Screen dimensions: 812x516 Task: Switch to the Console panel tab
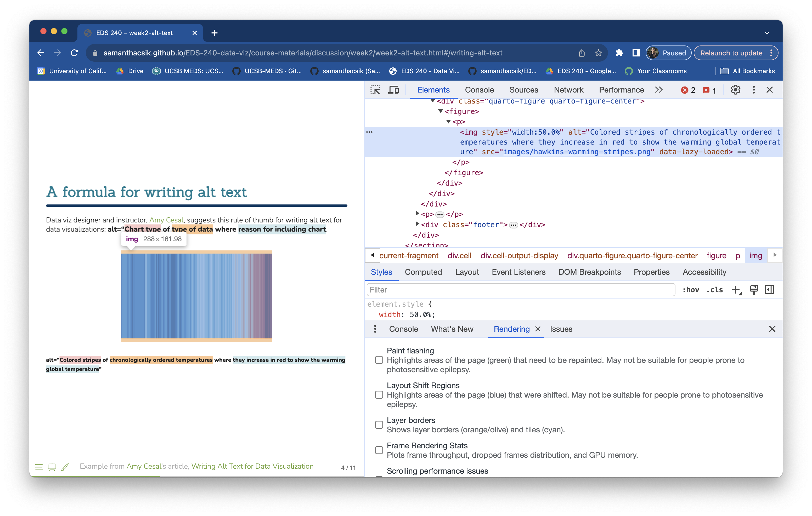coord(479,90)
